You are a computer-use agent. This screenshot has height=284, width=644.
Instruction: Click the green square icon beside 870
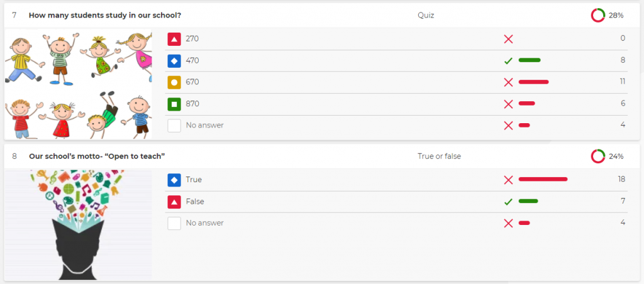pyautogui.click(x=174, y=104)
